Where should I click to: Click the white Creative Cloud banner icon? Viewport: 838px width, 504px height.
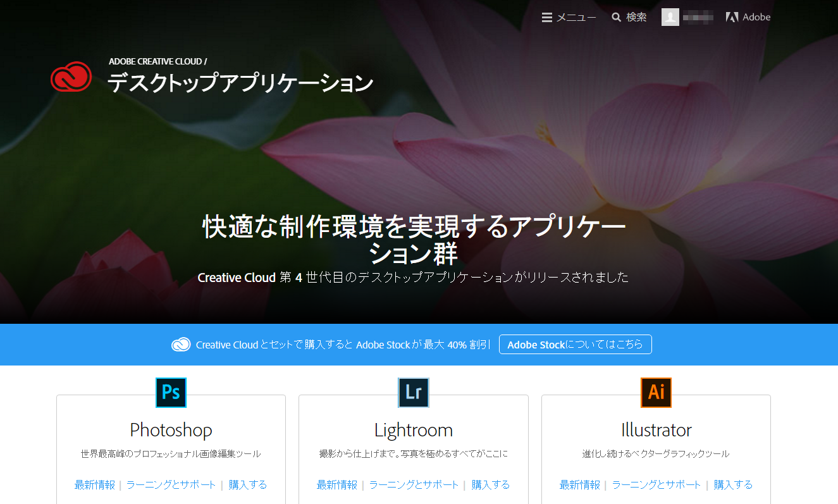coord(181,345)
